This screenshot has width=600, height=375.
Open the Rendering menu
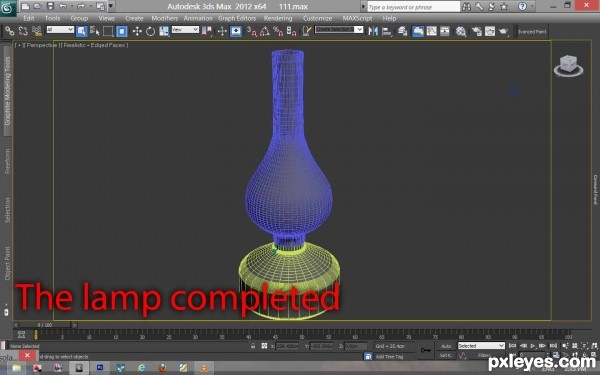[x=278, y=18]
